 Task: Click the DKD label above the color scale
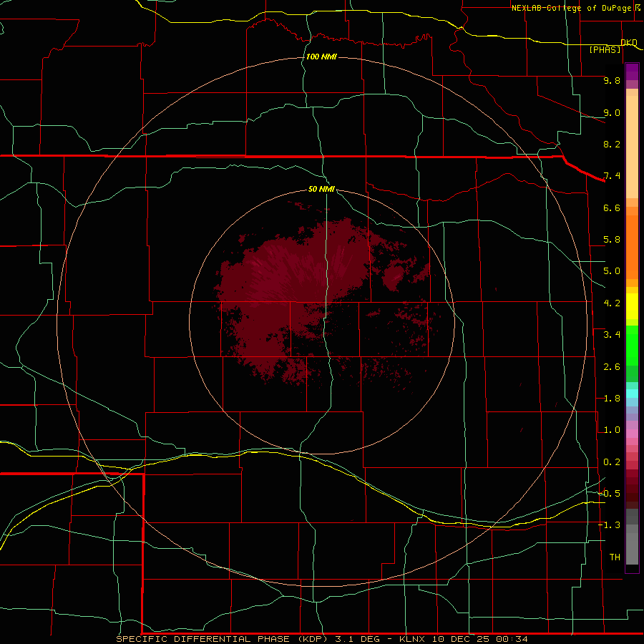pos(629,42)
